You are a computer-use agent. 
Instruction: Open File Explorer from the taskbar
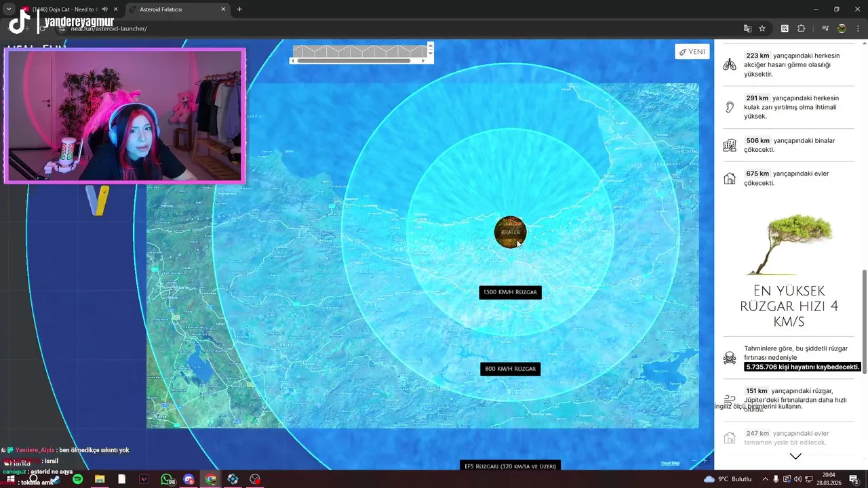(x=100, y=479)
